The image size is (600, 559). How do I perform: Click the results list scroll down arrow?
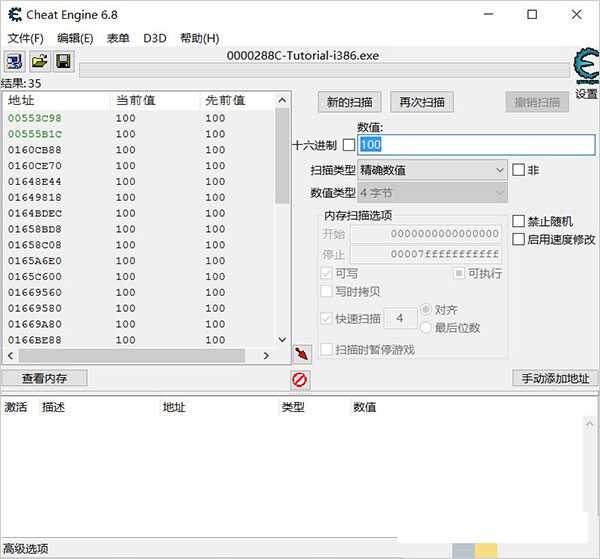coord(282,340)
